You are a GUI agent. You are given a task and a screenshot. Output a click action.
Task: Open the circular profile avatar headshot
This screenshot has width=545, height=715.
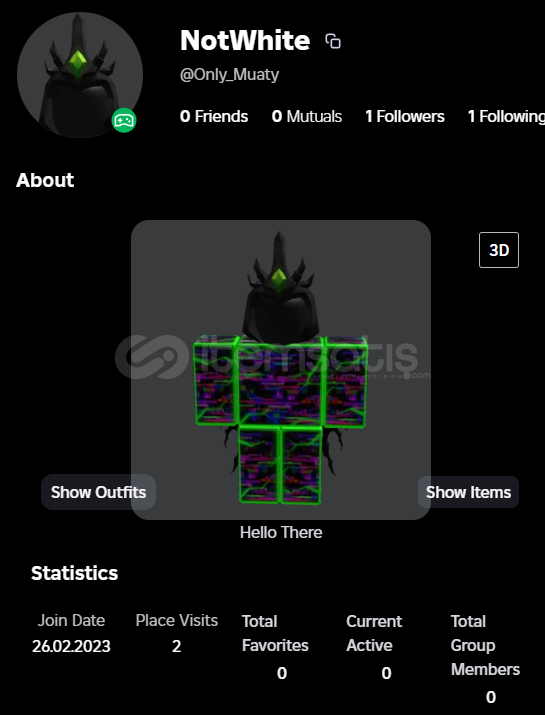click(x=80, y=75)
